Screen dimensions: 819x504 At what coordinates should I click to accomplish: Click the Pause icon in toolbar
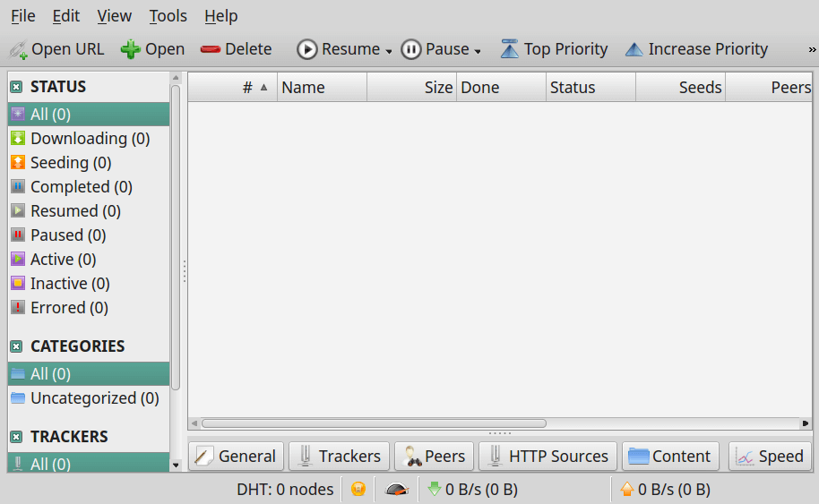(411, 49)
